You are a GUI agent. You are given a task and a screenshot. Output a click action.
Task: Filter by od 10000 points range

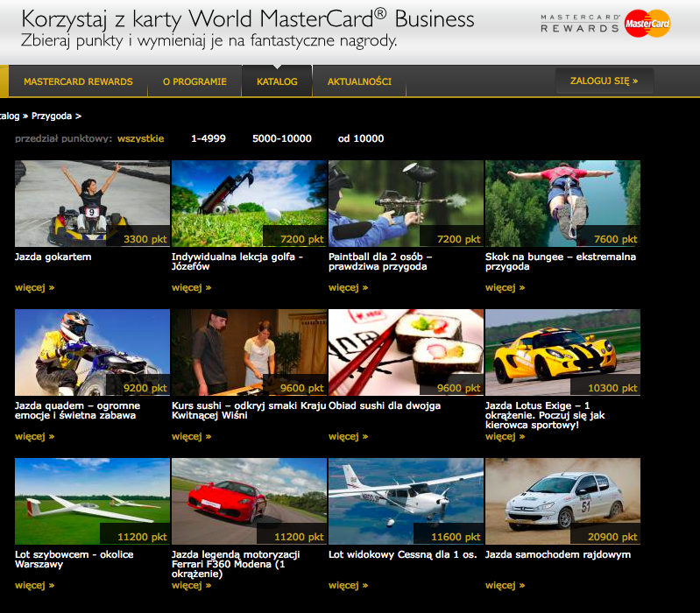[361, 138]
